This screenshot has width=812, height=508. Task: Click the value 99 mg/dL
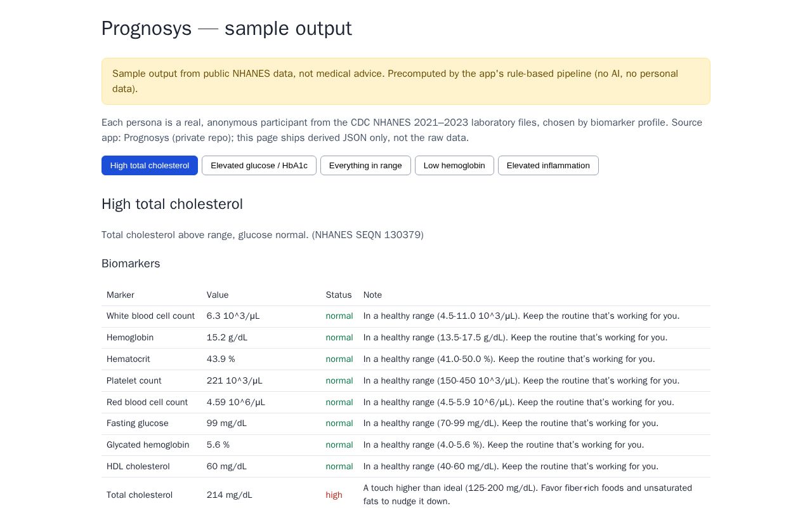[226, 424]
